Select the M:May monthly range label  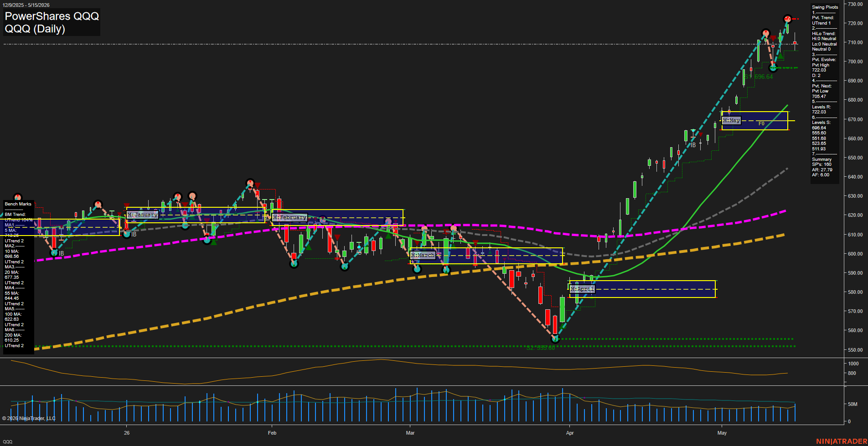(x=731, y=120)
